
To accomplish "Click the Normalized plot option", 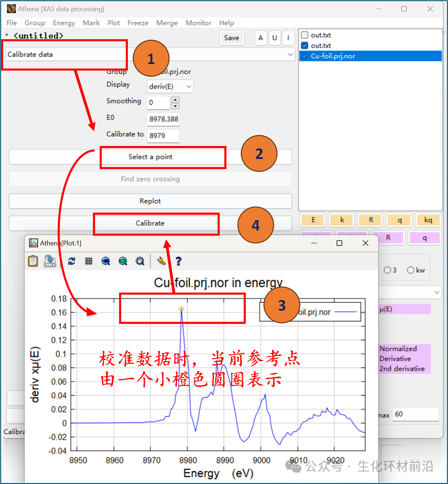I will point(398,349).
